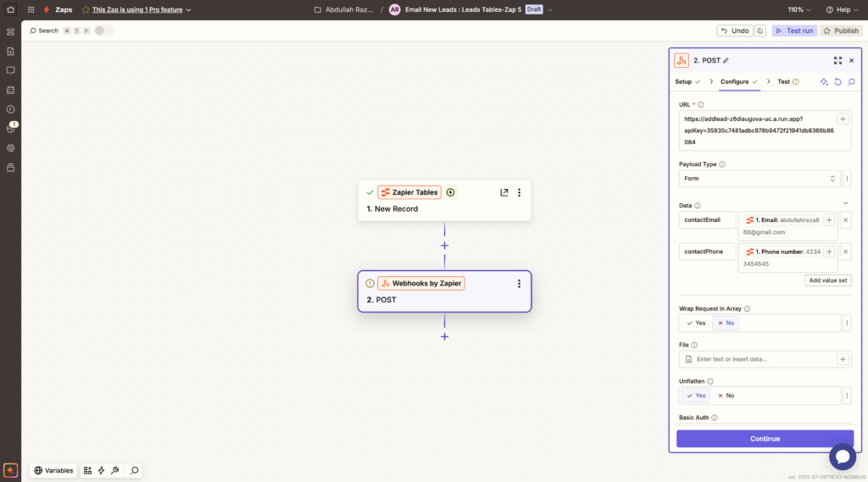Switch to the Test tab
Screen dimensions: 868x482
click(x=783, y=81)
